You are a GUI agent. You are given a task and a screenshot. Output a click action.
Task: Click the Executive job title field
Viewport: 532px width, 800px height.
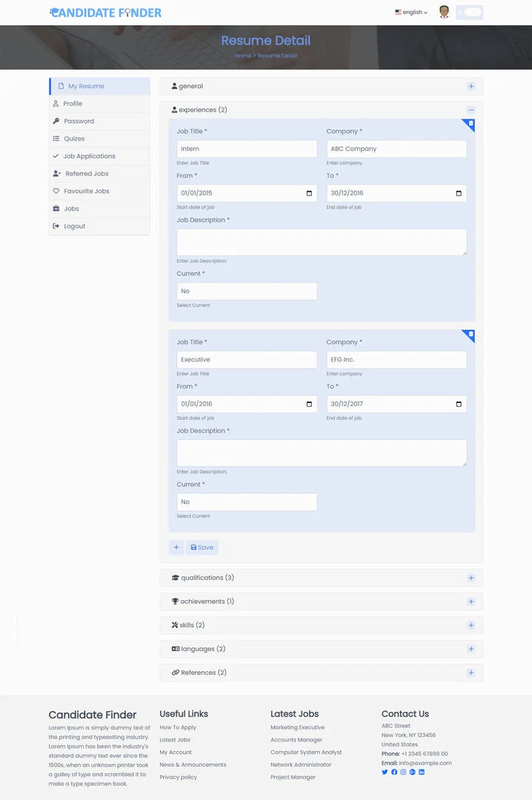pos(247,360)
